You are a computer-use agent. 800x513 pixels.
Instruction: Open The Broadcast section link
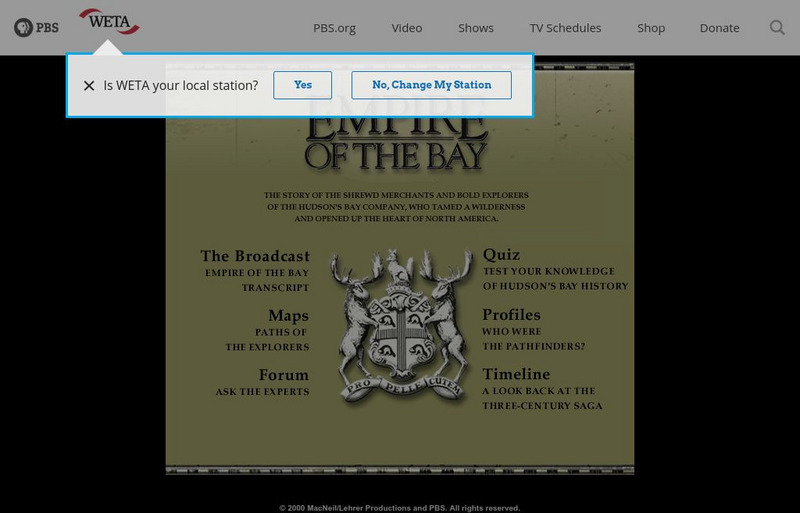(255, 256)
